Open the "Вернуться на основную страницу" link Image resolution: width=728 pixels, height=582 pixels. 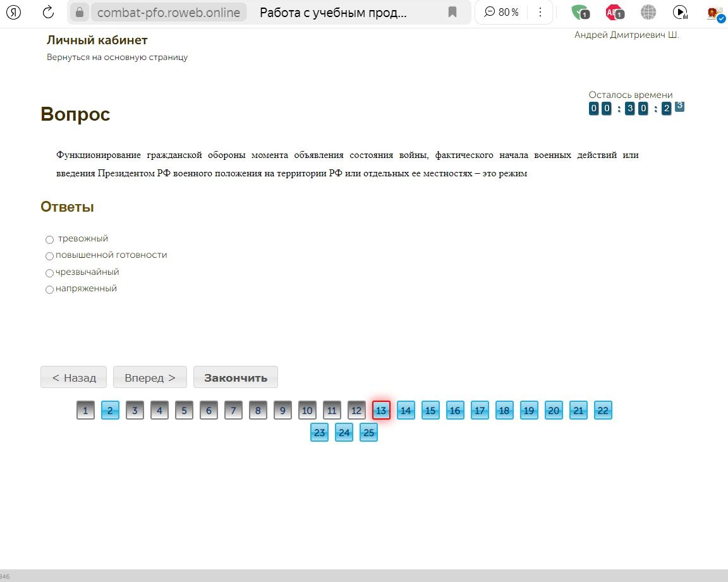[117, 57]
